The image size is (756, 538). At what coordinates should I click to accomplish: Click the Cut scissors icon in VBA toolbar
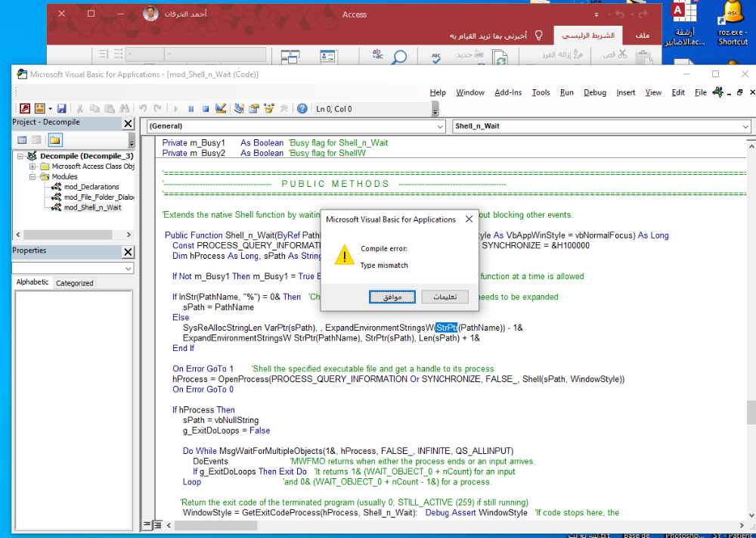coord(79,108)
